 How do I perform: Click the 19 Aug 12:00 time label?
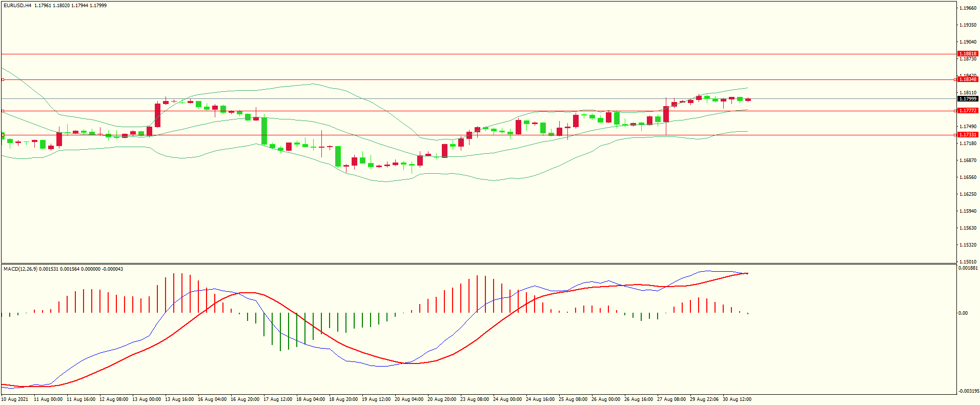pyautogui.click(x=376, y=399)
